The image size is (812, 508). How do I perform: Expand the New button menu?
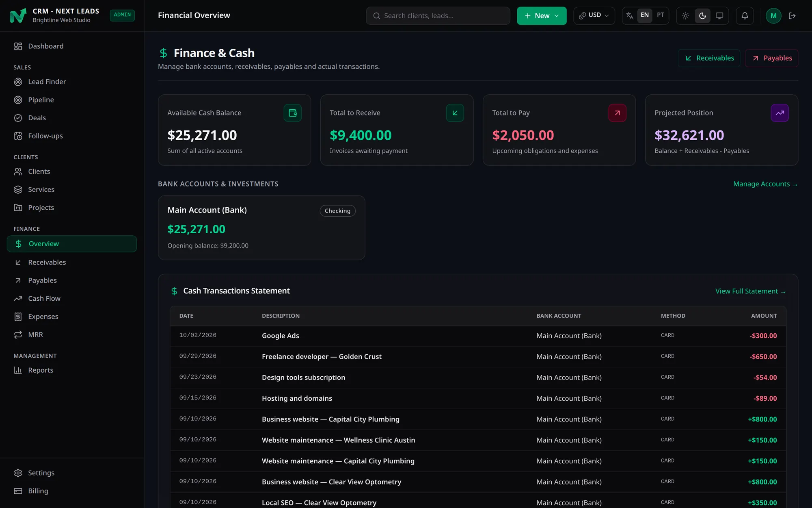click(541, 16)
